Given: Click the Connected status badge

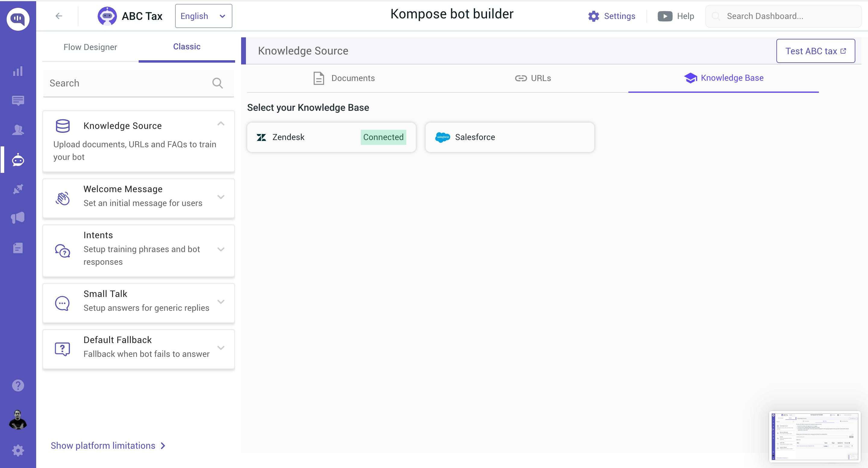Looking at the screenshot, I should tap(383, 137).
